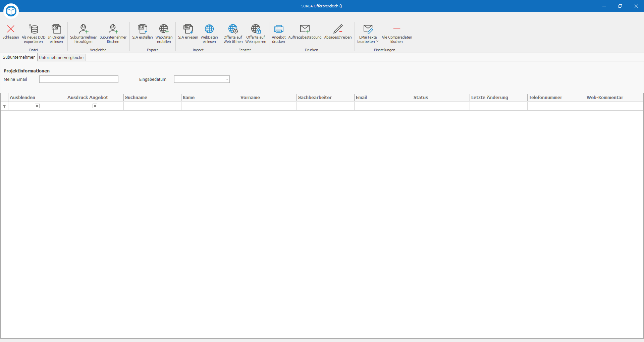Viewport: 644px width, 342px height.
Task: Click Auftragsbestätigung envelope icon
Action: click(305, 29)
